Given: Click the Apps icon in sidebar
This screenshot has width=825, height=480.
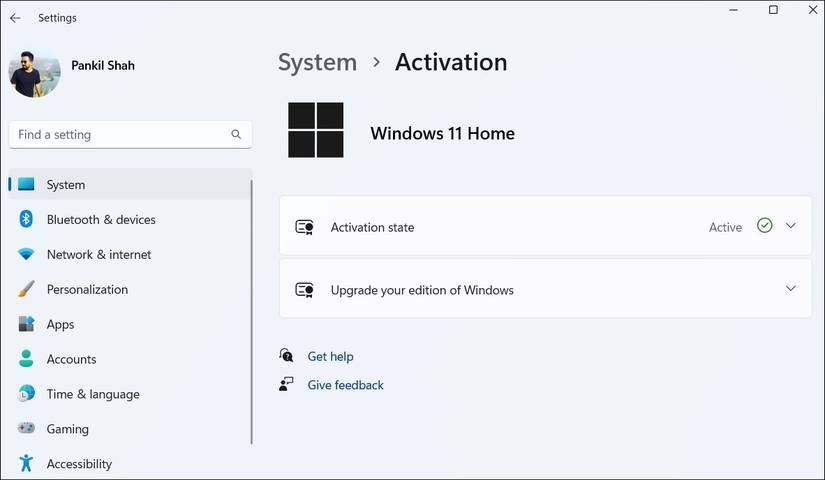Looking at the screenshot, I should pyautogui.click(x=26, y=324).
